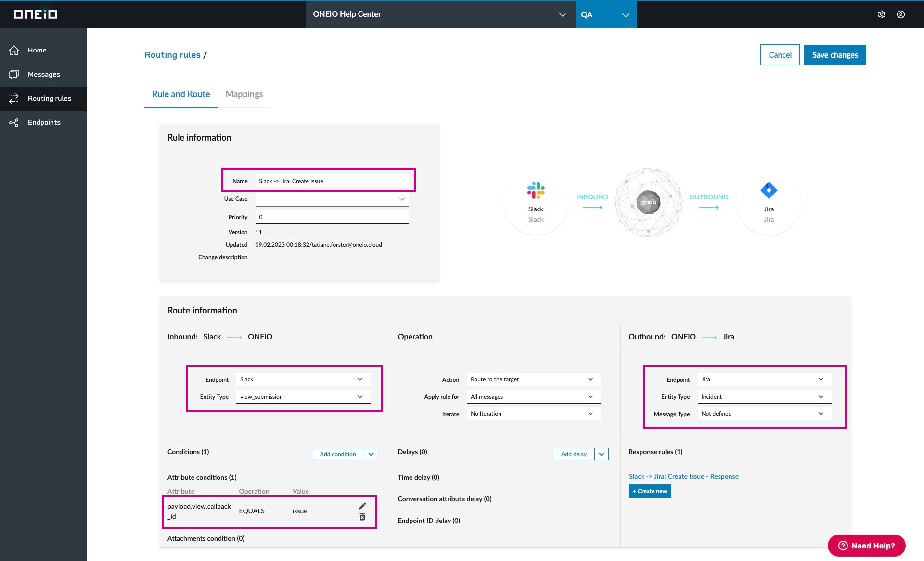Open Endpoints in sidebar

tap(43, 122)
